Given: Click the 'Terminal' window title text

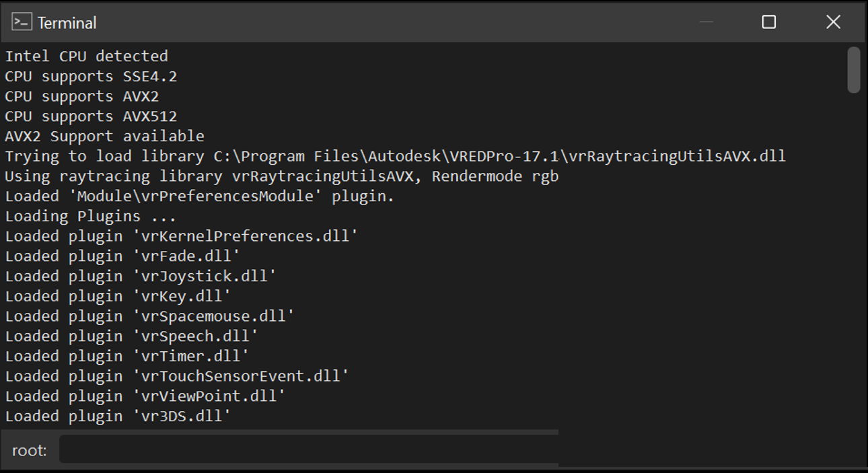Looking at the screenshot, I should 67,23.
